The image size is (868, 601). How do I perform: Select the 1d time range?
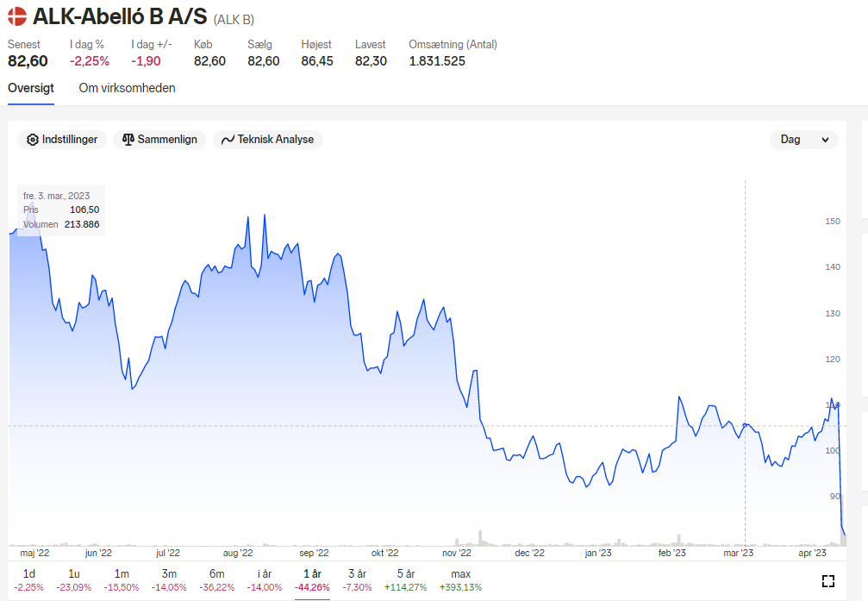[28, 580]
